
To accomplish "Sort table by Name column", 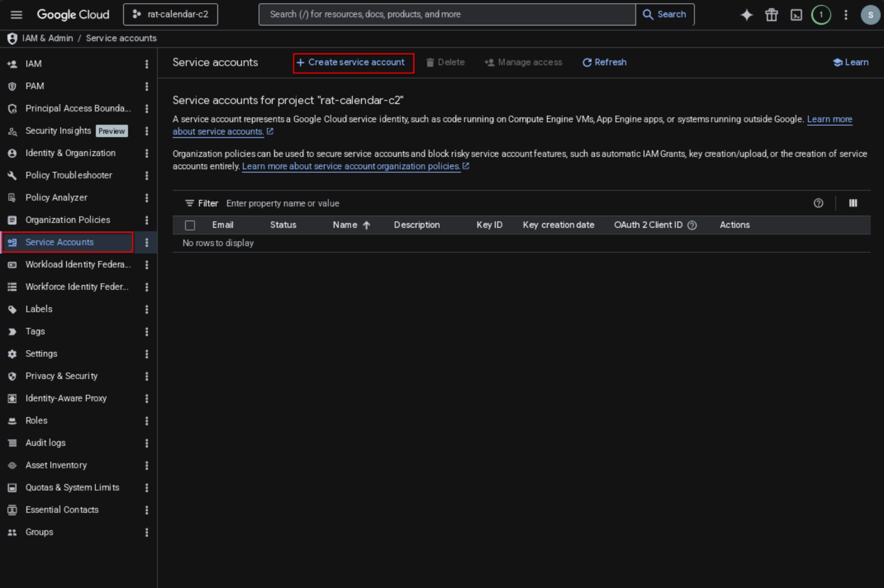I will pyautogui.click(x=351, y=225).
